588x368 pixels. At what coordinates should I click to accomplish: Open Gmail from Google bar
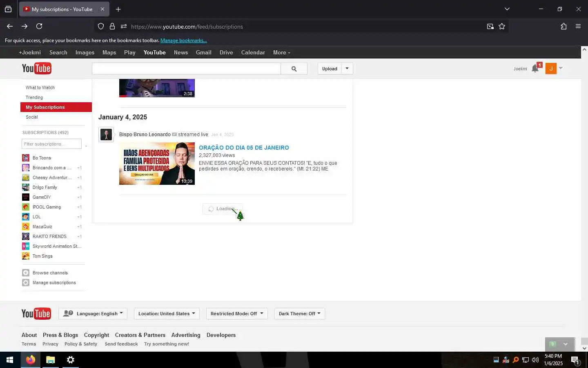pos(203,52)
